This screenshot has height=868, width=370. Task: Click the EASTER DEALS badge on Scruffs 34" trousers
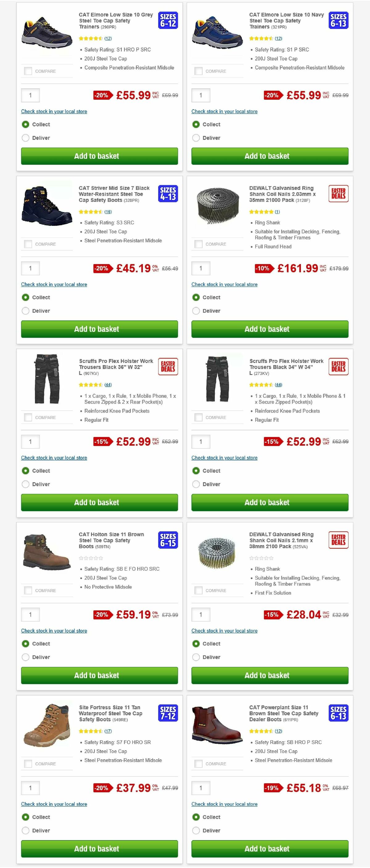point(338,367)
